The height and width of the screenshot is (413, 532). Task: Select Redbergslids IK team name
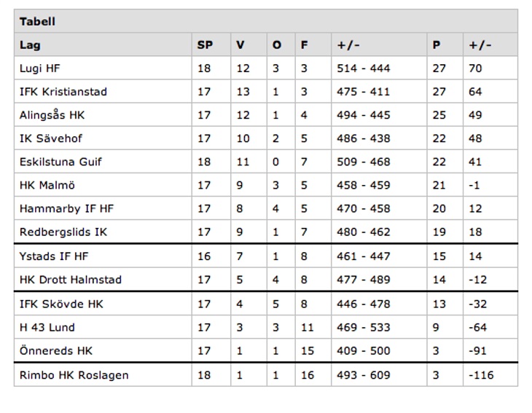click(63, 232)
